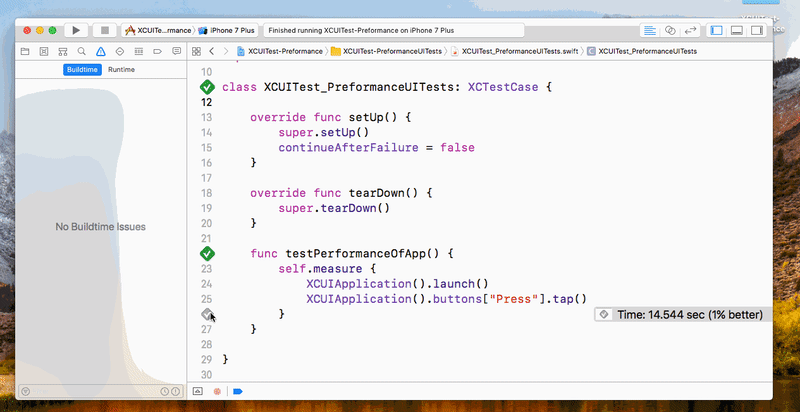
Task: Click line number 15 in gutter
Action: [206, 148]
